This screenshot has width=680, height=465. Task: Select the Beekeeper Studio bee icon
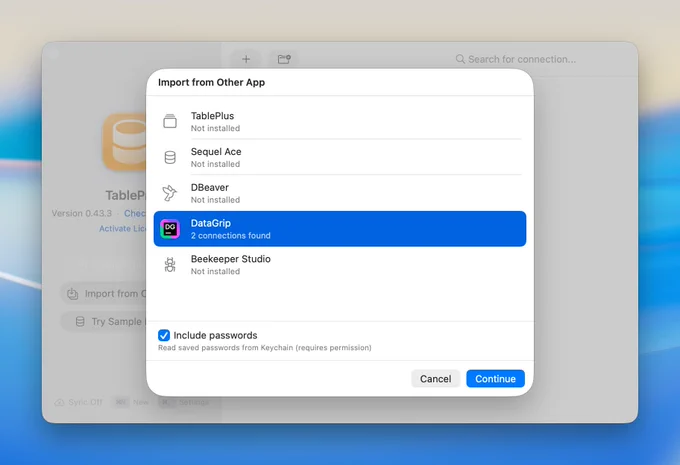click(170, 264)
